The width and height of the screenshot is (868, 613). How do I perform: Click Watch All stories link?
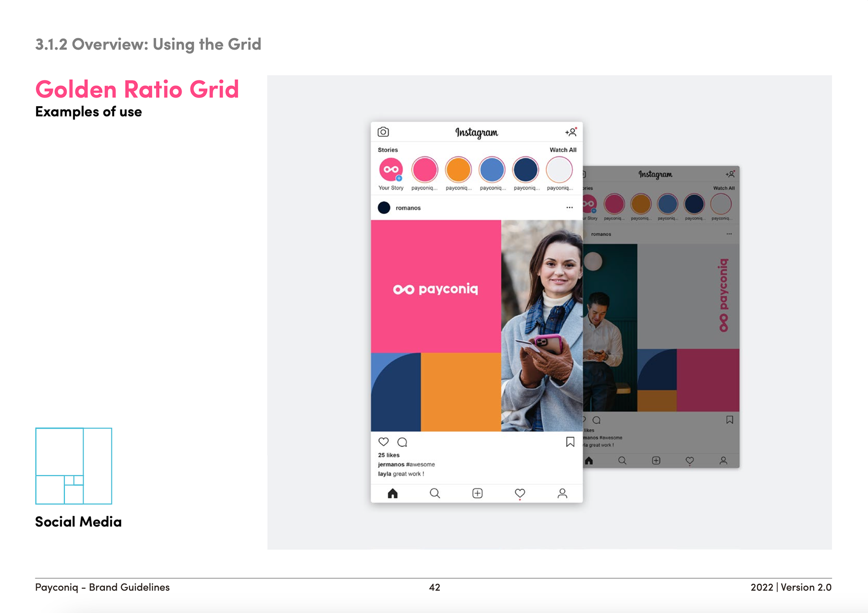pos(562,150)
